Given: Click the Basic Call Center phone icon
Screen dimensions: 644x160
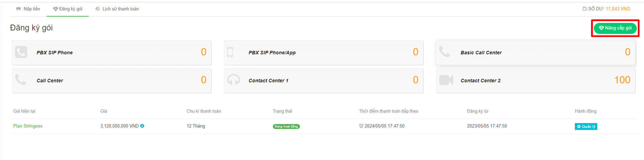Looking at the screenshot, I should click(445, 52).
